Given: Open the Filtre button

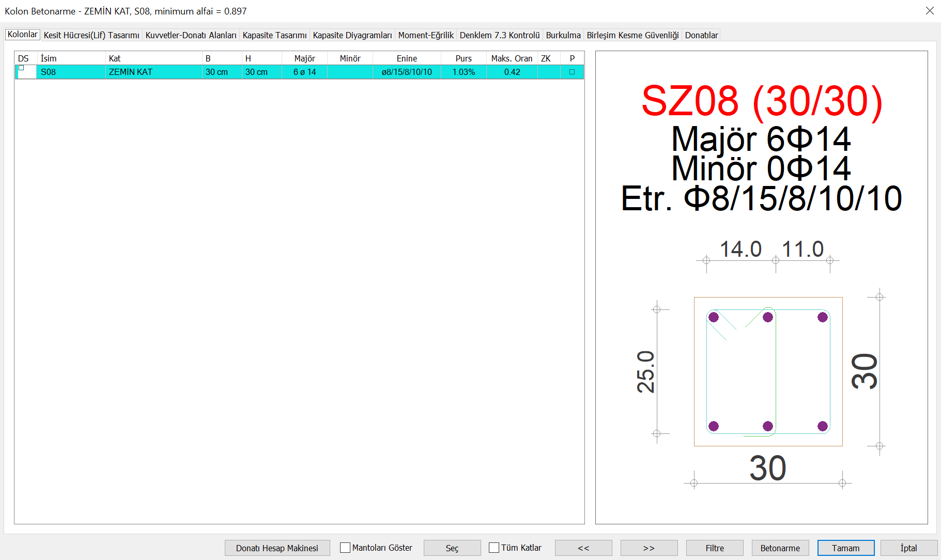Looking at the screenshot, I should (714, 548).
